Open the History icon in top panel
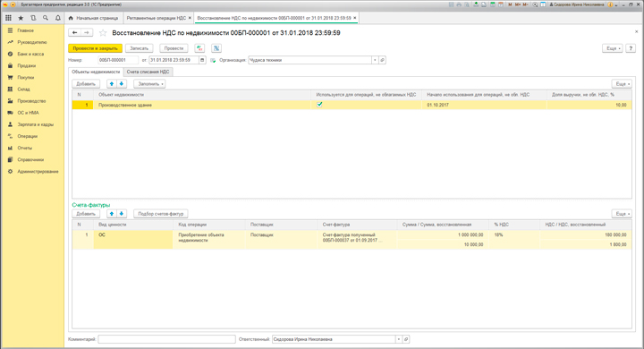This screenshot has width=644, height=349. coord(33,18)
